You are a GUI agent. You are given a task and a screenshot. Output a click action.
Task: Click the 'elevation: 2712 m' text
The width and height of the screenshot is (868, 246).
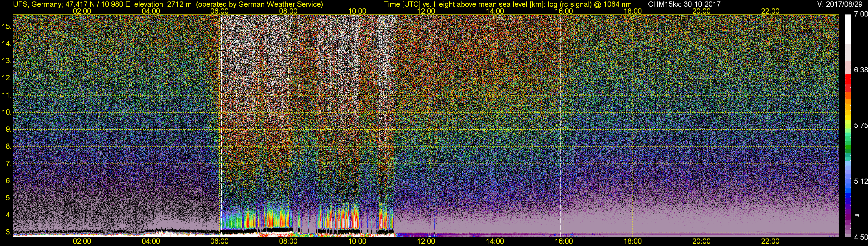click(163, 4)
